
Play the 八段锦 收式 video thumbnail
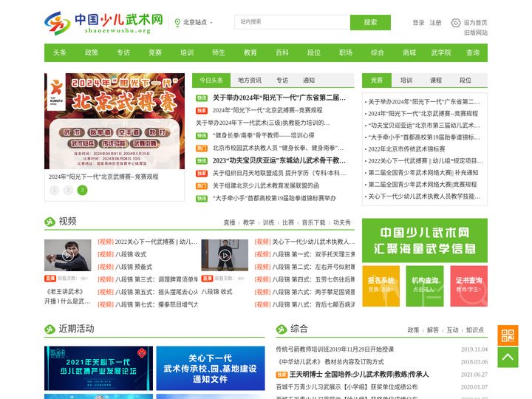(x=225, y=255)
